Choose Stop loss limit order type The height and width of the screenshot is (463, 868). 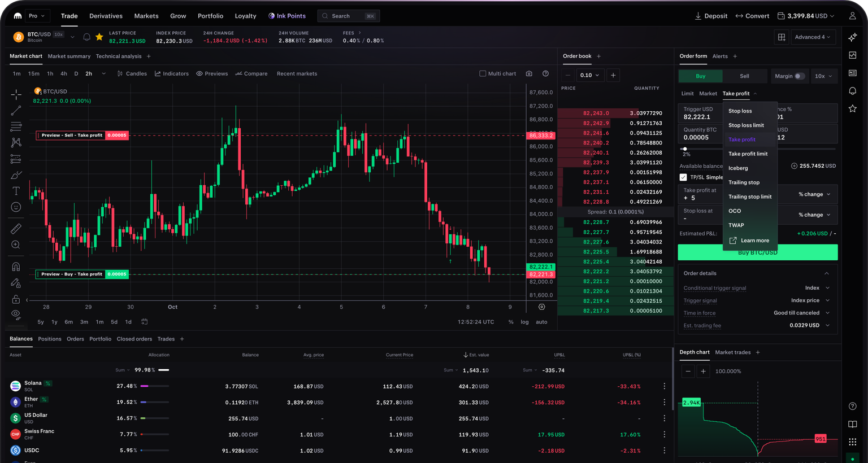coord(746,125)
